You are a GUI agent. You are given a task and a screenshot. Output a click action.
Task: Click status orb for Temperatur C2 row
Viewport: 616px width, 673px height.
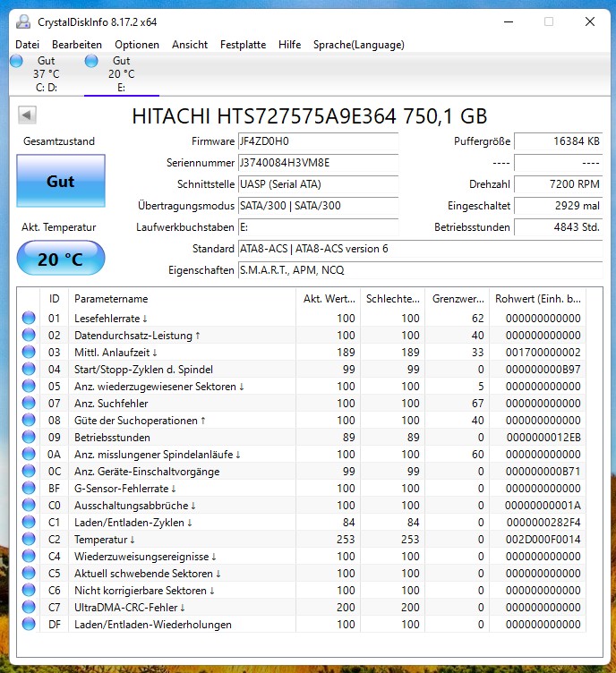pos(29,539)
